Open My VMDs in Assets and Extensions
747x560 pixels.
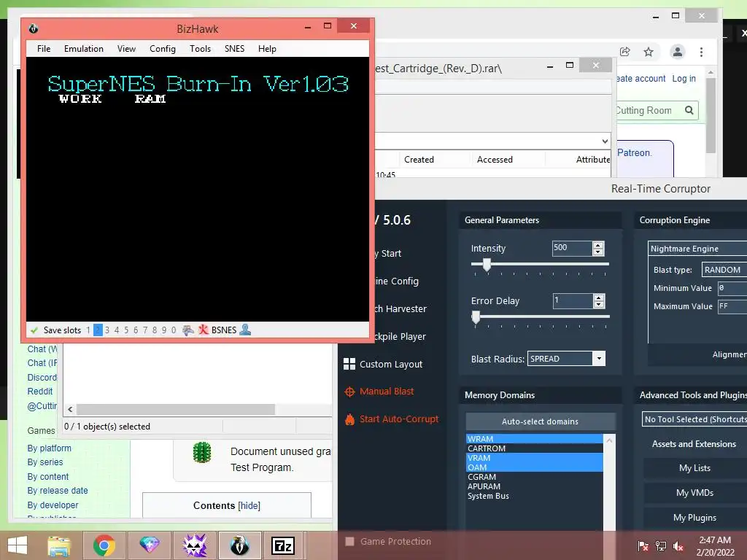click(x=694, y=493)
